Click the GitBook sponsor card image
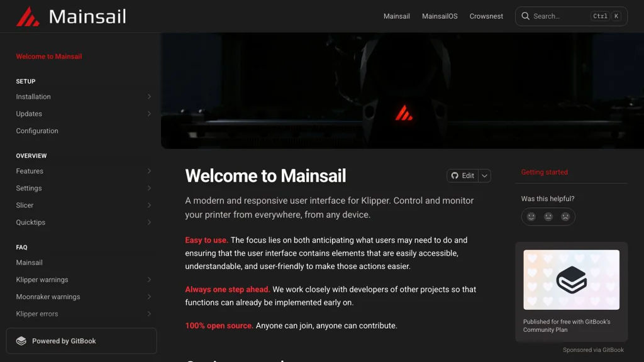 (571, 280)
